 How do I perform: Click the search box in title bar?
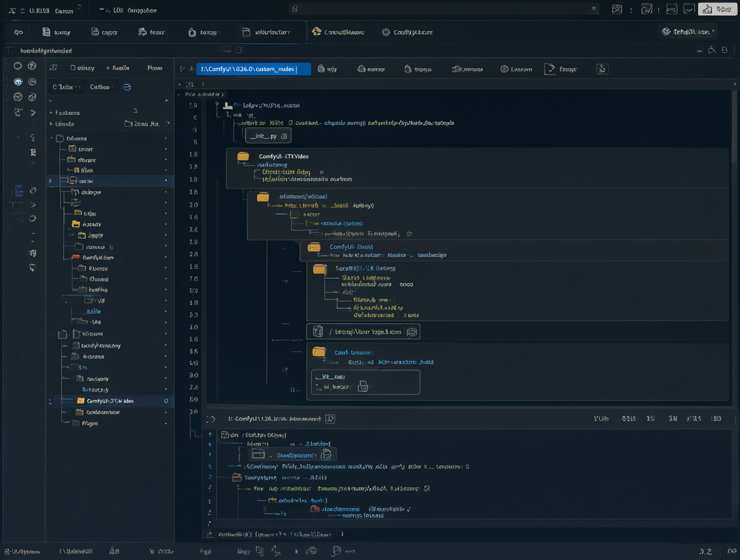444,9
